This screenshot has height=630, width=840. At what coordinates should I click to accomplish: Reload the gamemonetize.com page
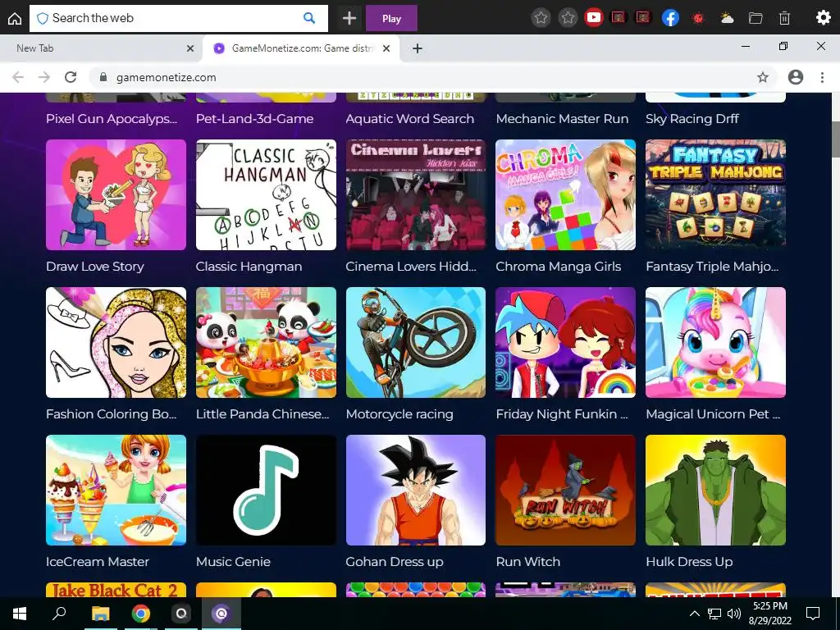[x=71, y=77]
